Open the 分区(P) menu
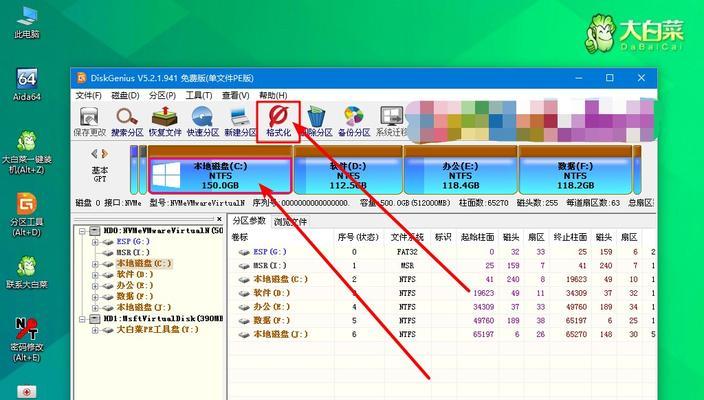 point(162,95)
